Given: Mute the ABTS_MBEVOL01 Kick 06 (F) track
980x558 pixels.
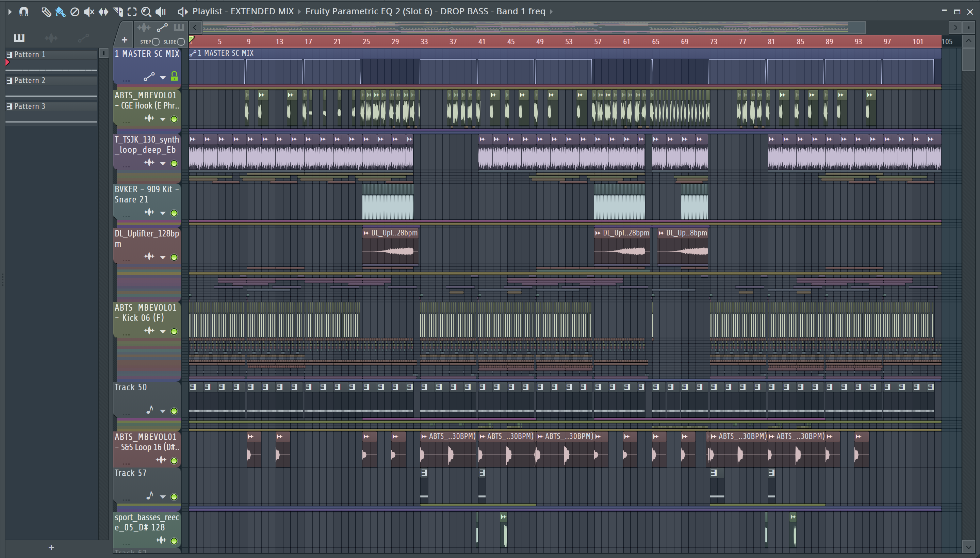Looking at the screenshot, I should (x=174, y=331).
